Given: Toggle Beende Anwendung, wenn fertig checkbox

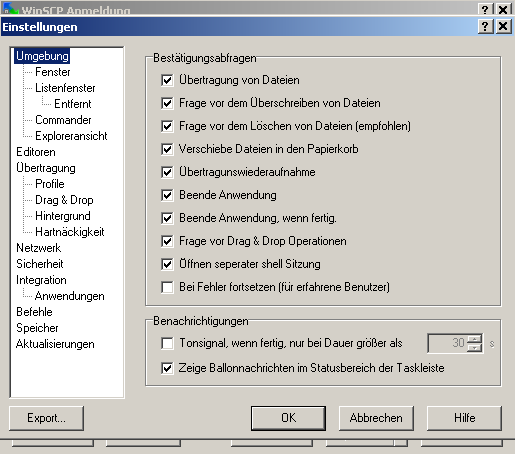Looking at the screenshot, I should [167, 218].
